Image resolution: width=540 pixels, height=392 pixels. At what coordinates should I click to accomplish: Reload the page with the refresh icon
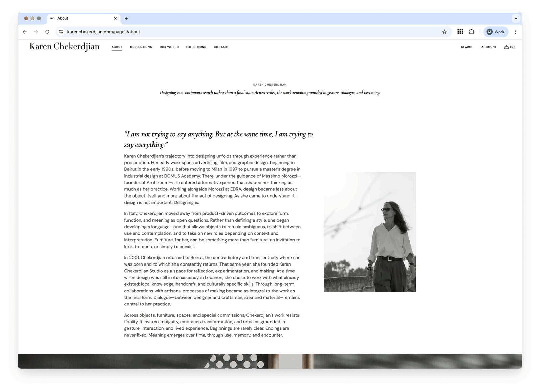coord(47,32)
